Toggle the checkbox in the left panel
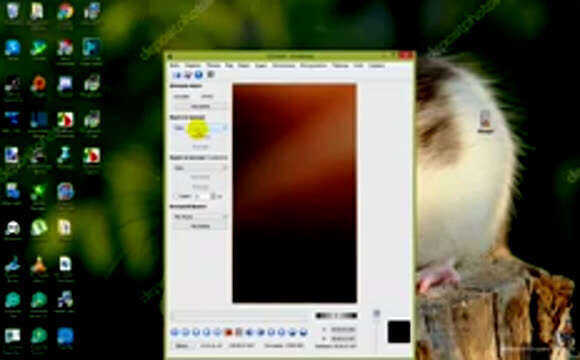 [x=176, y=196]
